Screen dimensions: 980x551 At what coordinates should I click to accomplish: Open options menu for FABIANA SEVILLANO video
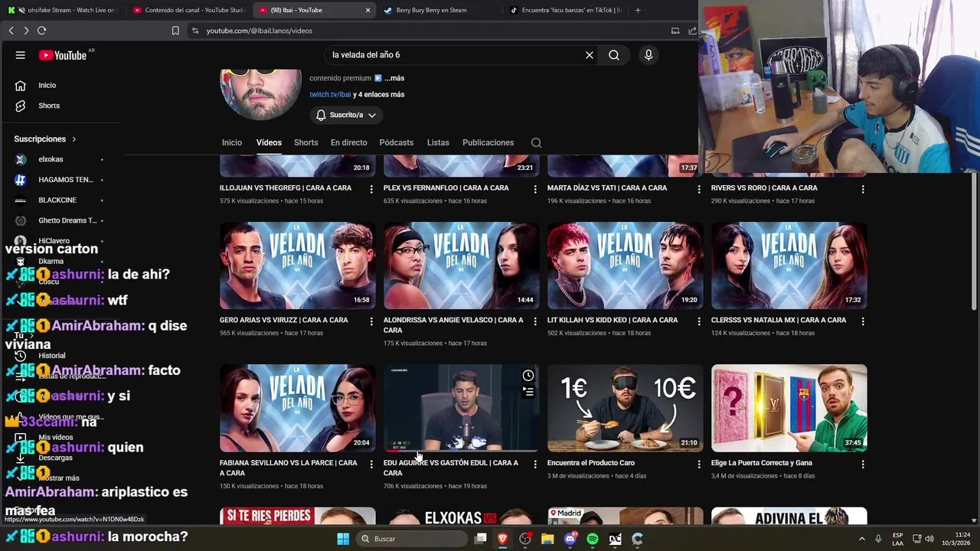coord(371,465)
